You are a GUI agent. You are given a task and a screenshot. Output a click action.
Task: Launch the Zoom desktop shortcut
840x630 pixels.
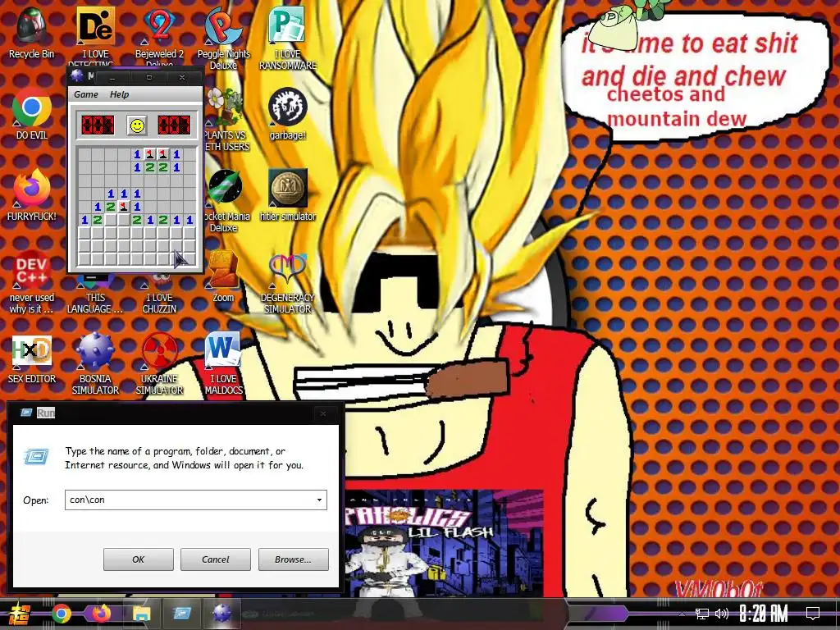[x=223, y=276]
